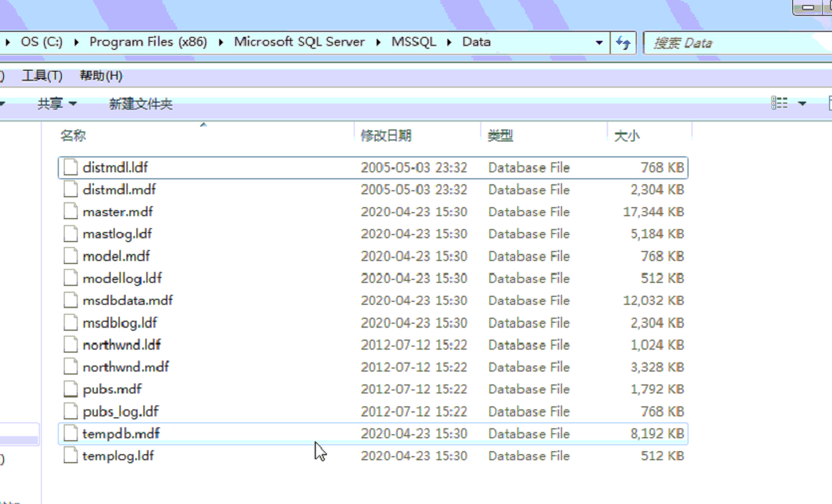Click the modified date of distmdl.mdf
The height and width of the screenshot is (504, 832).
(414, 190)
